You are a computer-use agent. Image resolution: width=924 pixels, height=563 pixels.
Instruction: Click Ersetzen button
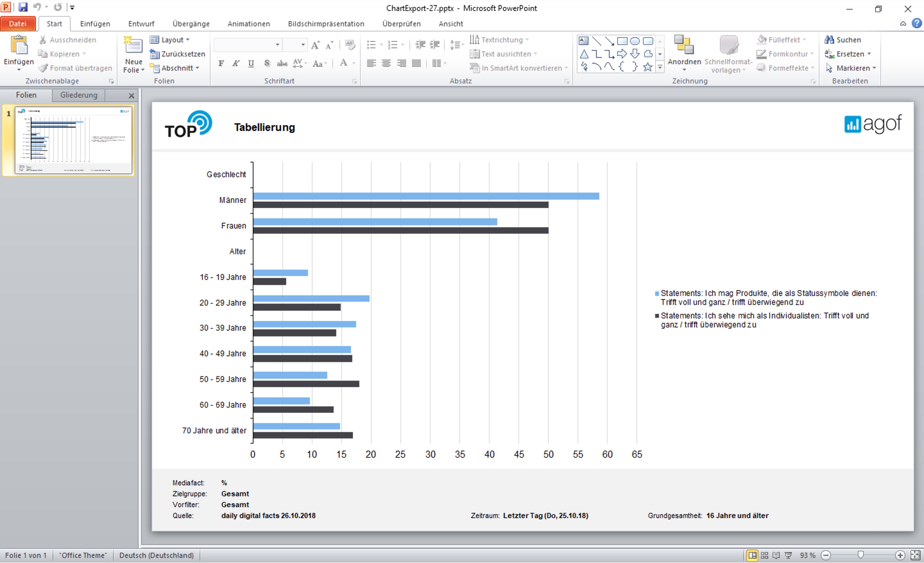pyautogui.click(x=848, y=54)
